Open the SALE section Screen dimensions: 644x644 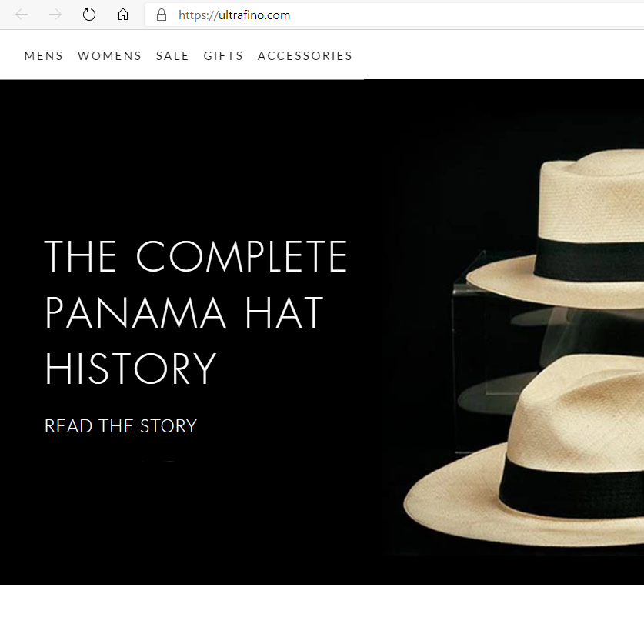pos(172,56)
